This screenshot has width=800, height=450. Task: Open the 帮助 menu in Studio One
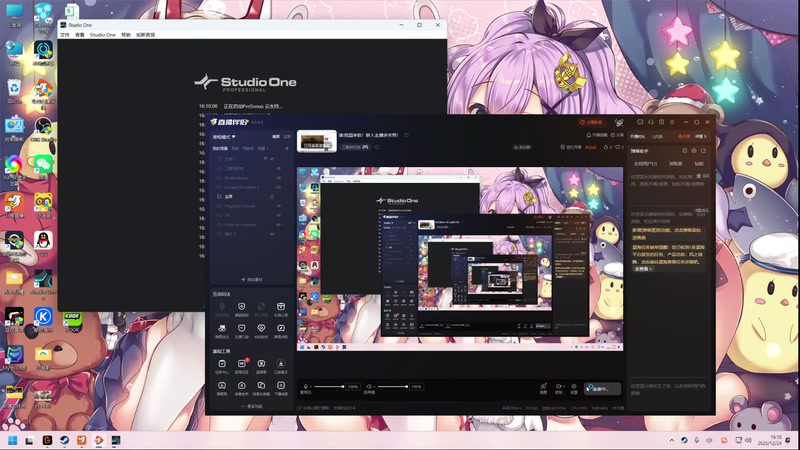pyautogui.click(x=126, y=35)
